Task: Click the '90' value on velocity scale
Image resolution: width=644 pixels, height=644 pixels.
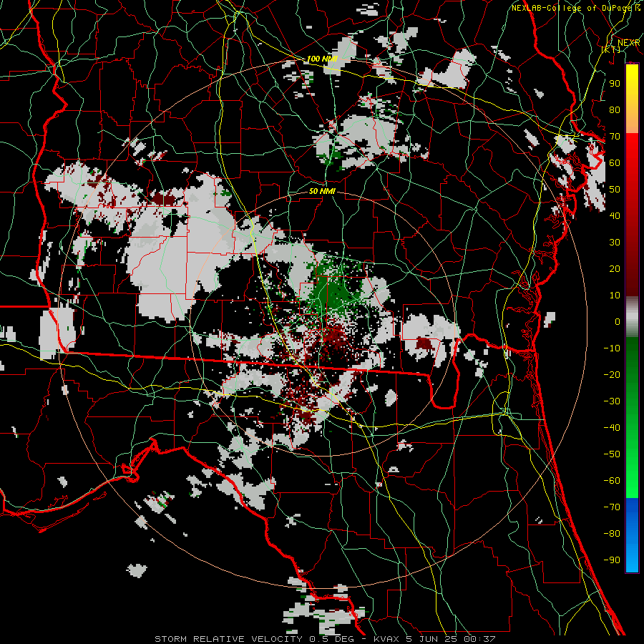Action: 615,84
